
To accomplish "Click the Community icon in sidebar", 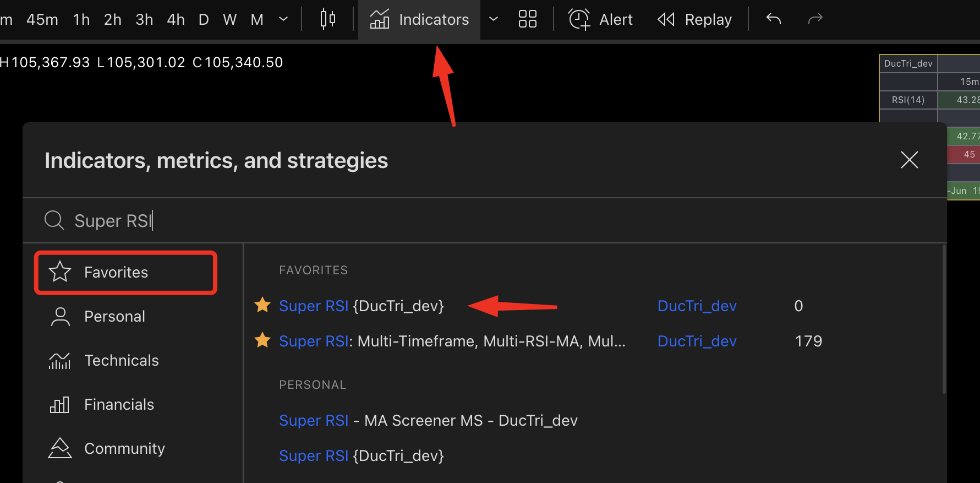I will pos(60,448).
